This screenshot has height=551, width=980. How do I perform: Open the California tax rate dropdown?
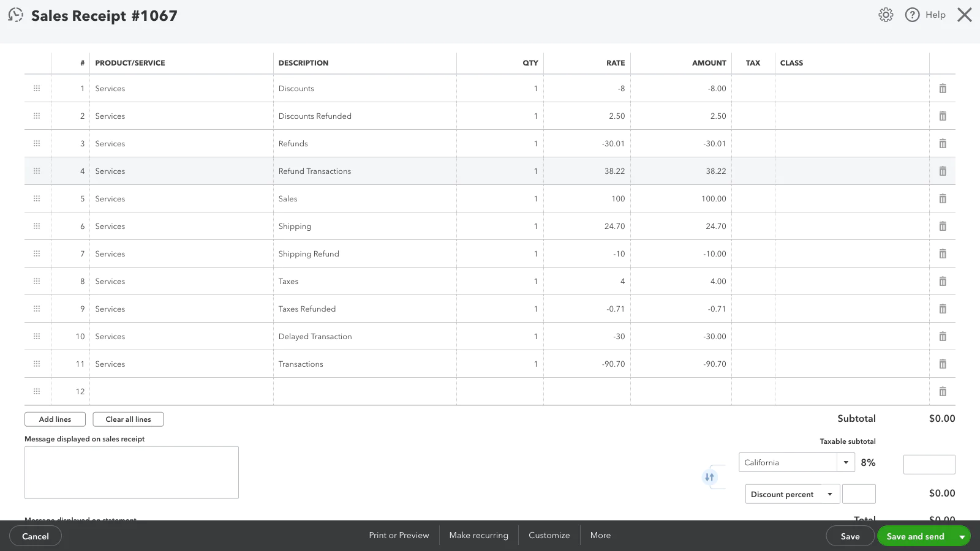(x=845, y=463)
